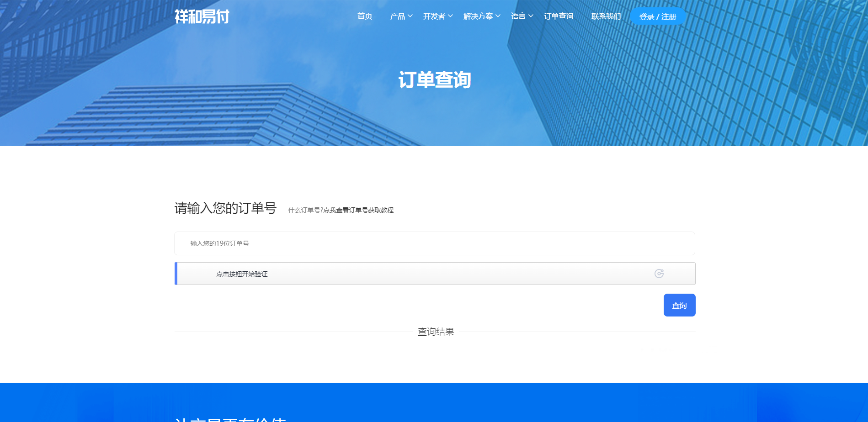Click the chevron arrow beside 产品
The height and width of the screenshot is (422, 868).
pos(410,16)
